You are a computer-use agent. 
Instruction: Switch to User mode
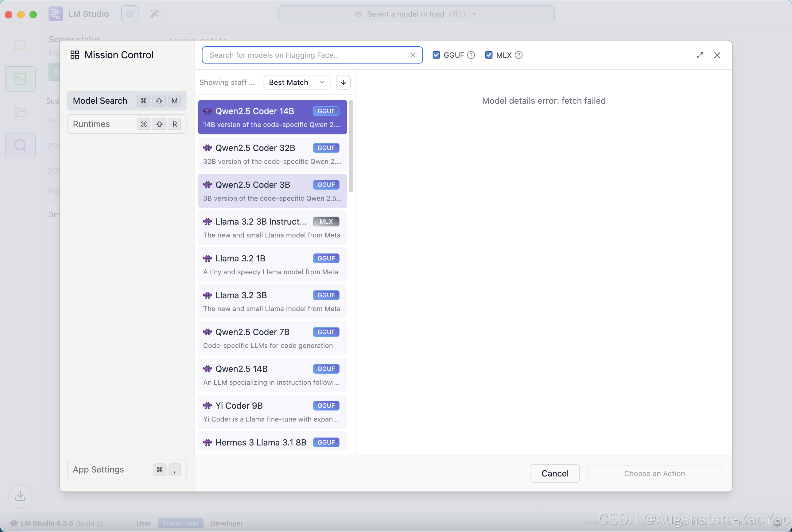click(x=144, y=523)
